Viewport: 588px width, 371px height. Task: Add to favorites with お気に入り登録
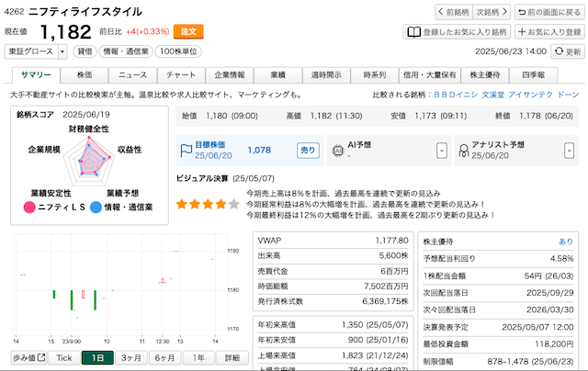click(x=549, y=32)
